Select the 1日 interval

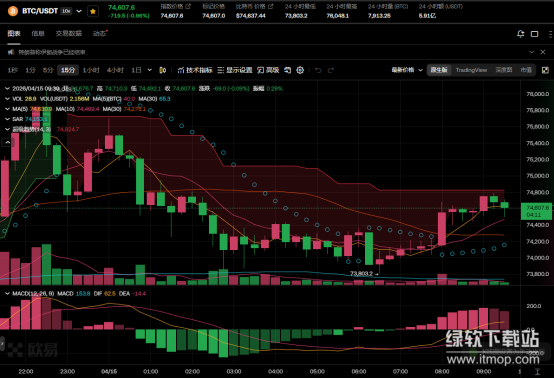pos(136,70)
